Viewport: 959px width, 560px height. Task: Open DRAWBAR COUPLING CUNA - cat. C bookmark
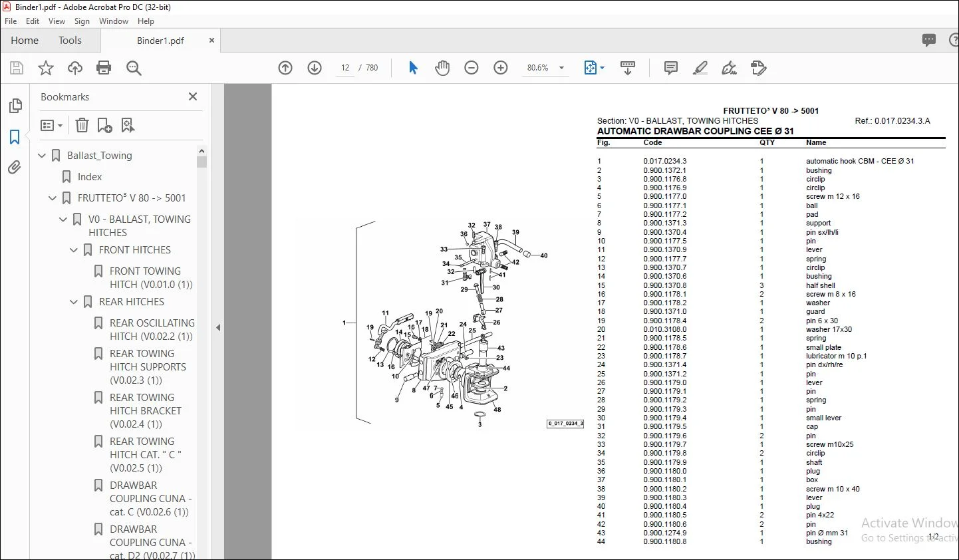150,499
